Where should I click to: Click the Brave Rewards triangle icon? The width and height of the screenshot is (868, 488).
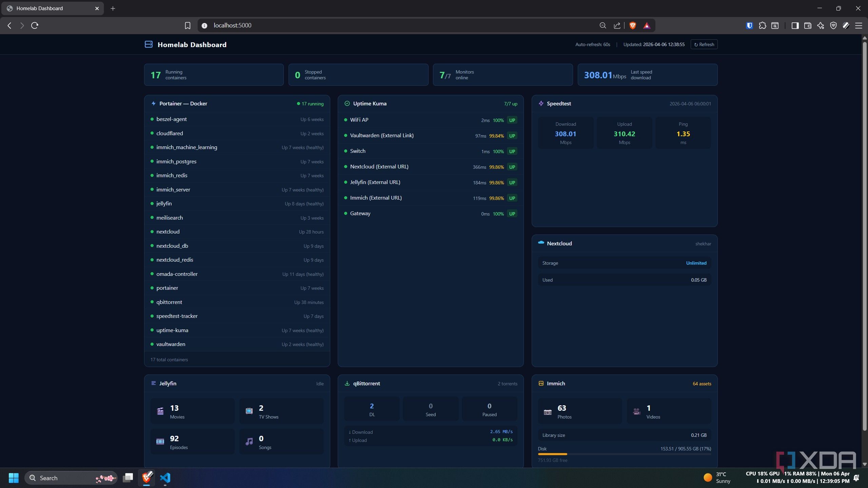tap(647, 25)
